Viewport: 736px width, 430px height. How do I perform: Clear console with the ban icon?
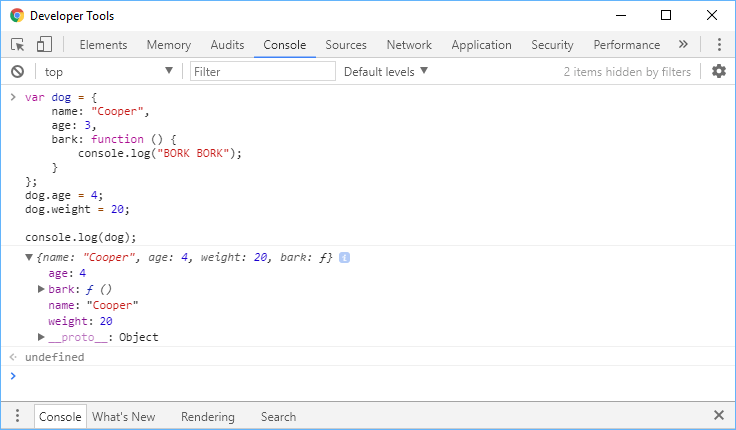(17, 71)
